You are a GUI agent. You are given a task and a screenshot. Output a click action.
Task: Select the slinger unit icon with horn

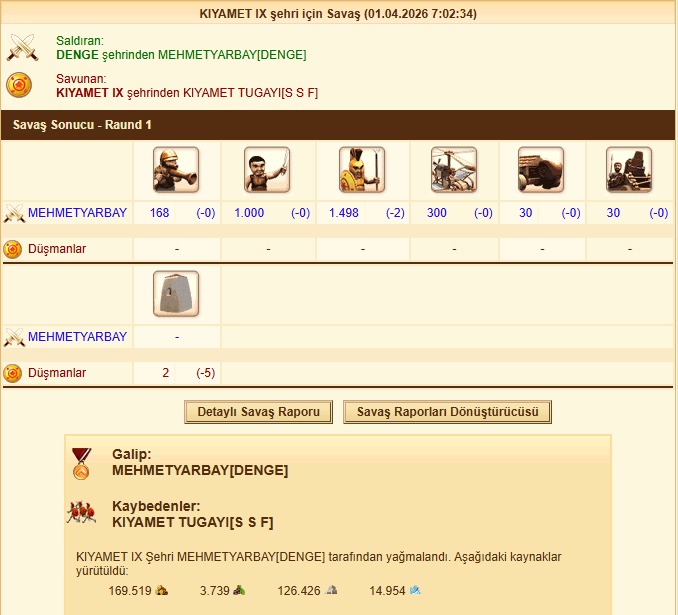(176, 170)
